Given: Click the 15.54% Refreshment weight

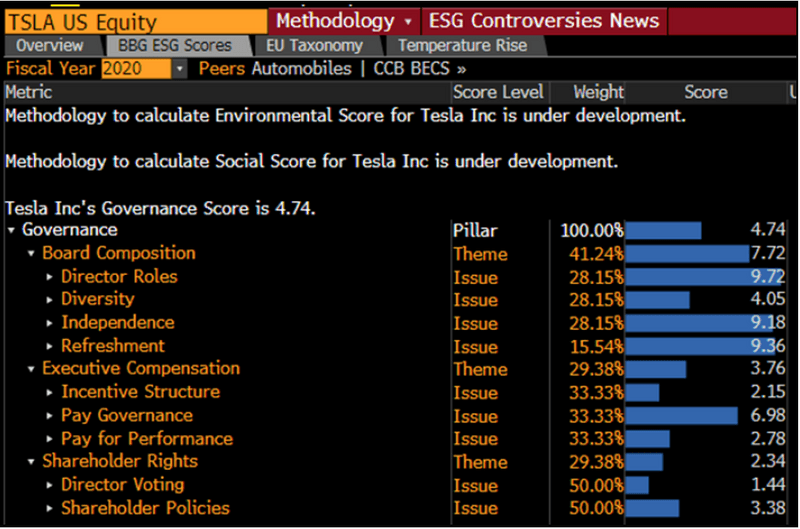Looking at the screenshot, I should pos(596,347).
